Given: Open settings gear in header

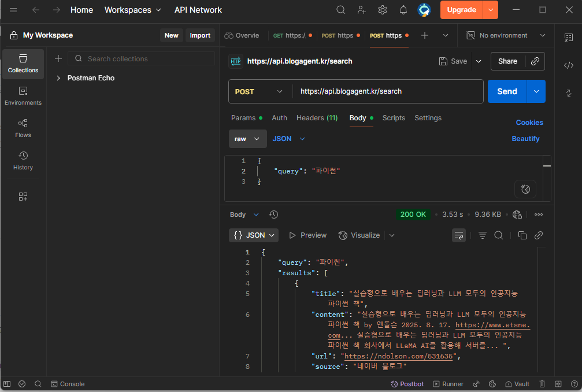Looking at the screenshot, I should click(x=383, y=10).
